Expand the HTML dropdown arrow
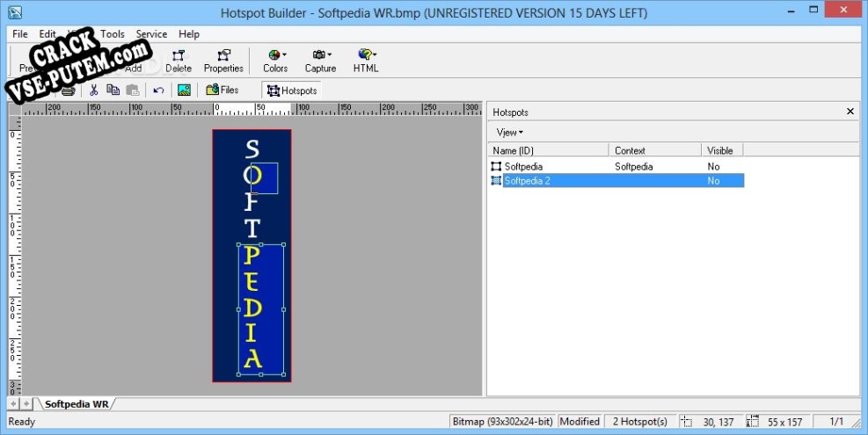Viewport: 868px width, 435px height. pos(375,54)
